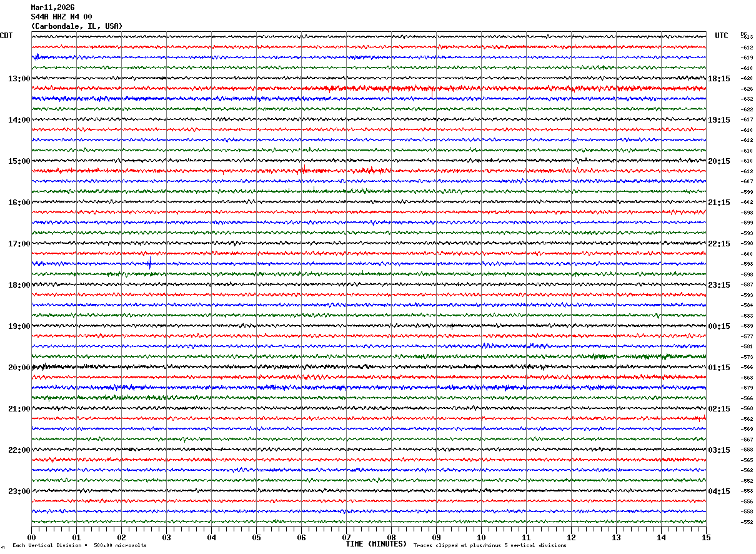Click minute '01' on the time axis
The width and height of the screenshot is (756, 554).
point(76,537)
